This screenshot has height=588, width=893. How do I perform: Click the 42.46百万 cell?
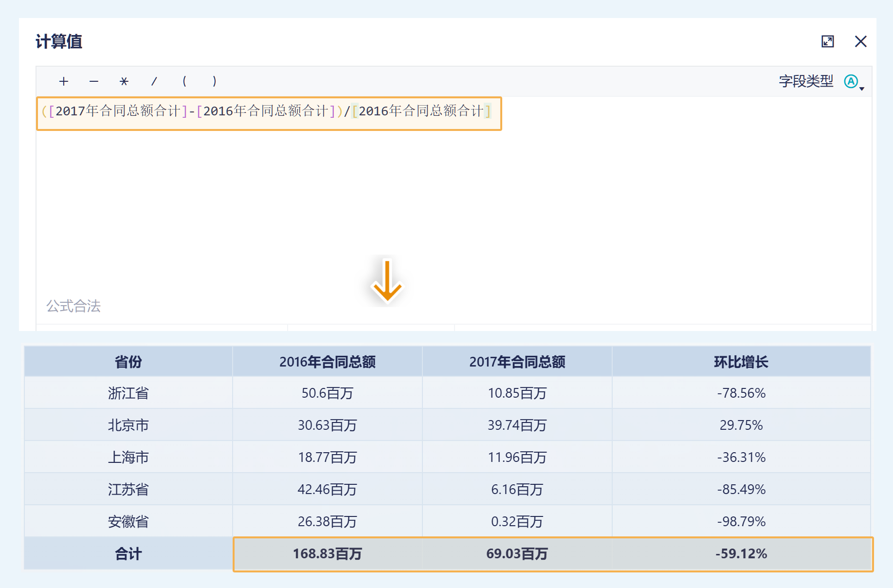pyautogui.click(x=328, y=489)
